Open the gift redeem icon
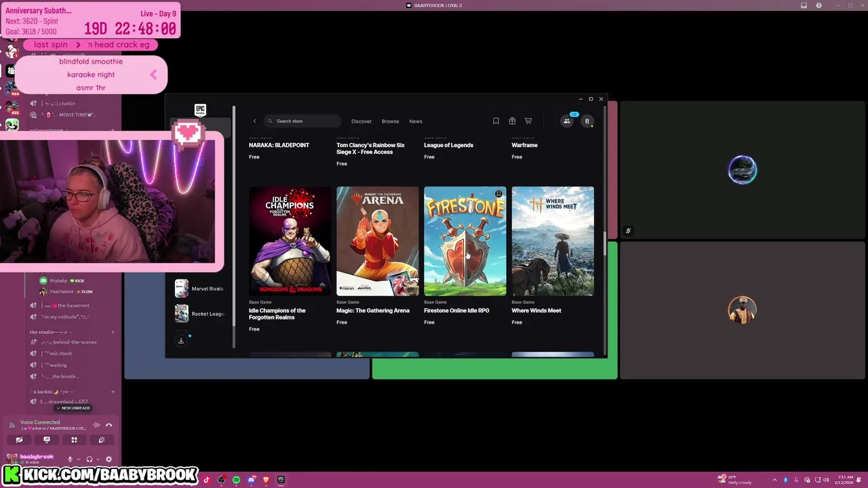The image size is (868, 488). pyautogui.click(x=512, y=121)
